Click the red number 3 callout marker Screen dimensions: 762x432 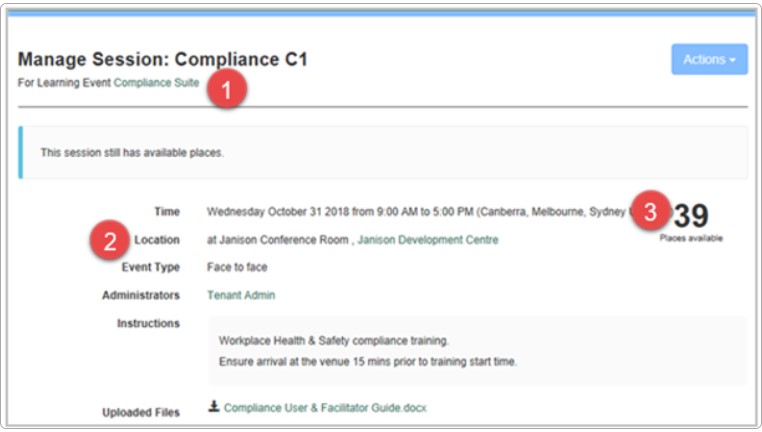tap(650, 212)
